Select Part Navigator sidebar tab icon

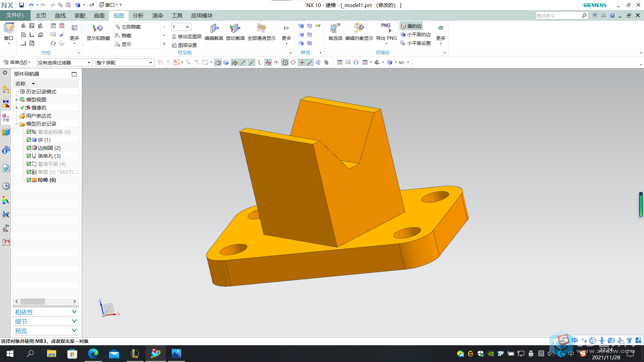[6, 118]
